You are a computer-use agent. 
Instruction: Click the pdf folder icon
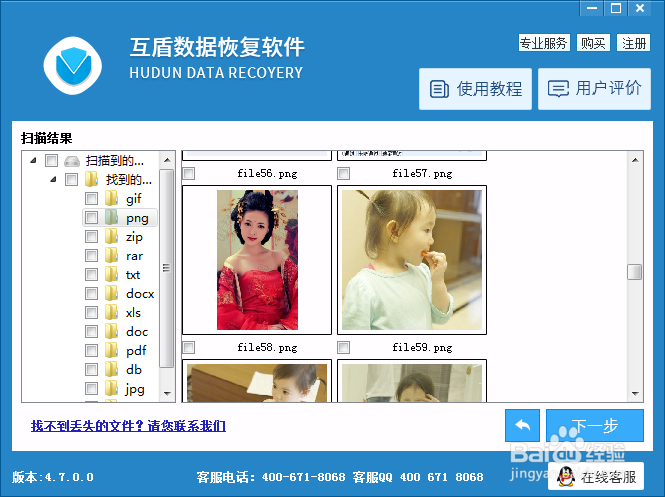pos(111,350)
